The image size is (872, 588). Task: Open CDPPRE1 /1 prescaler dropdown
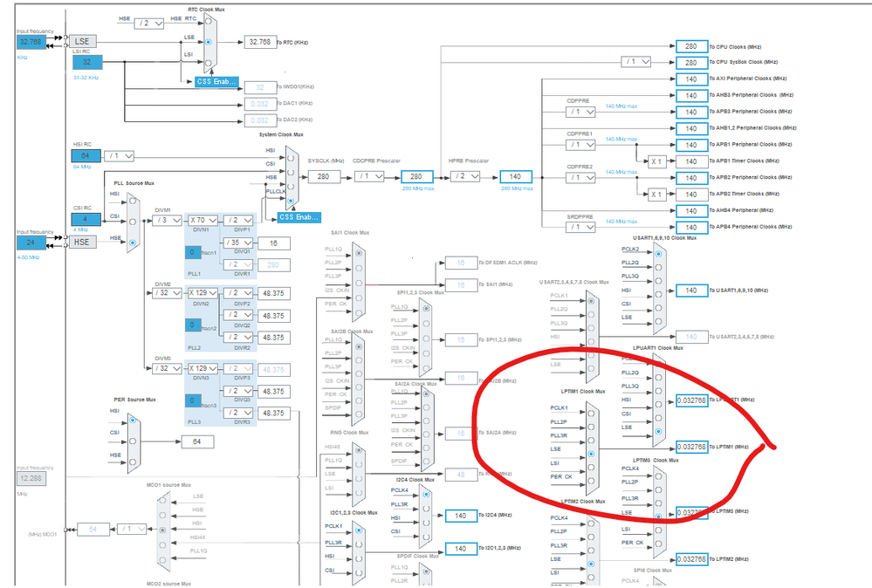[x=580, y=145]
